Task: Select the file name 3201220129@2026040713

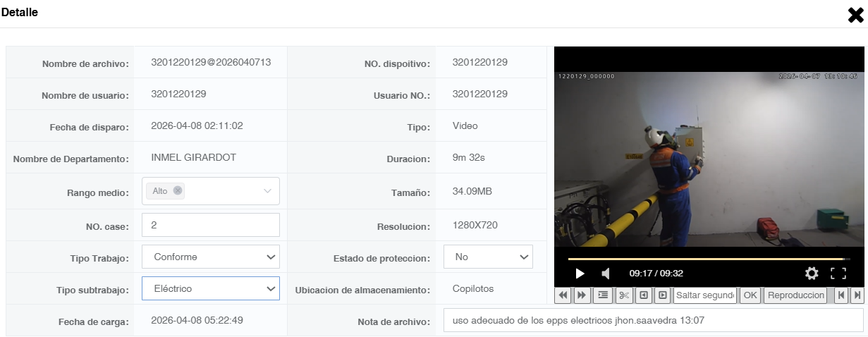Action: 211,62
